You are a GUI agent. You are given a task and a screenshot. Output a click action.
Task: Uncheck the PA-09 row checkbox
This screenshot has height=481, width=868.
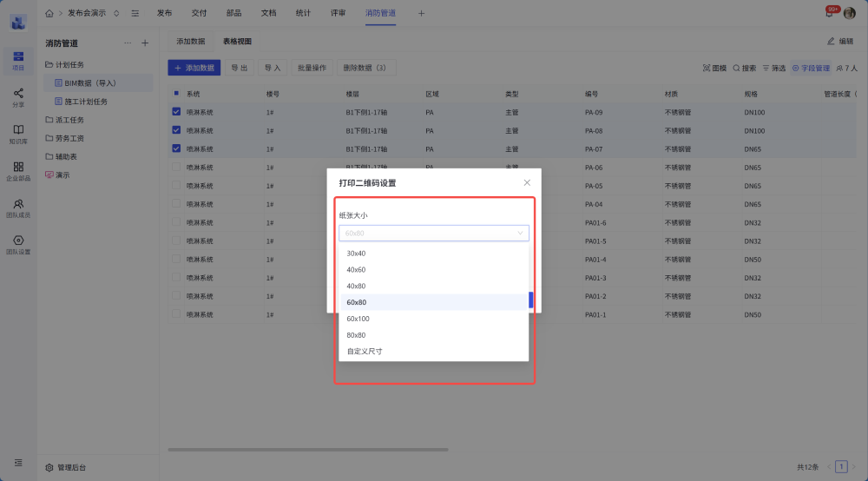(x=177, y=112)
